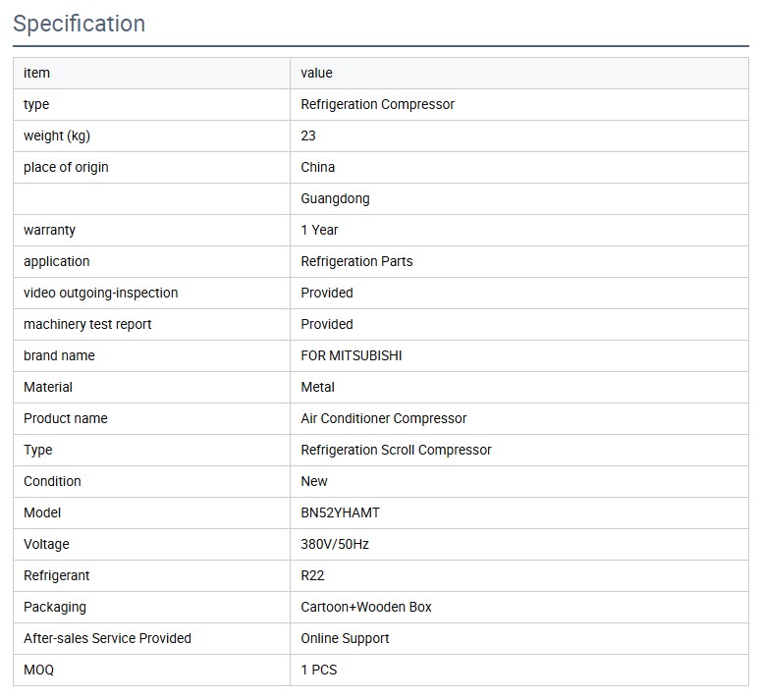Select the 'Air Conditioner Compressor' product name

(383, 418)
